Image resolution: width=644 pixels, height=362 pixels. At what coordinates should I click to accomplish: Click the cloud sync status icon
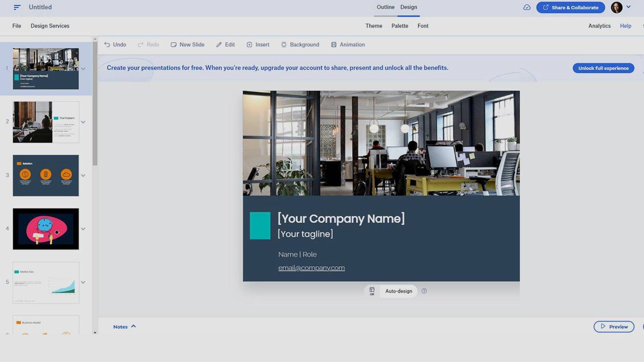[x=527, y=7]
